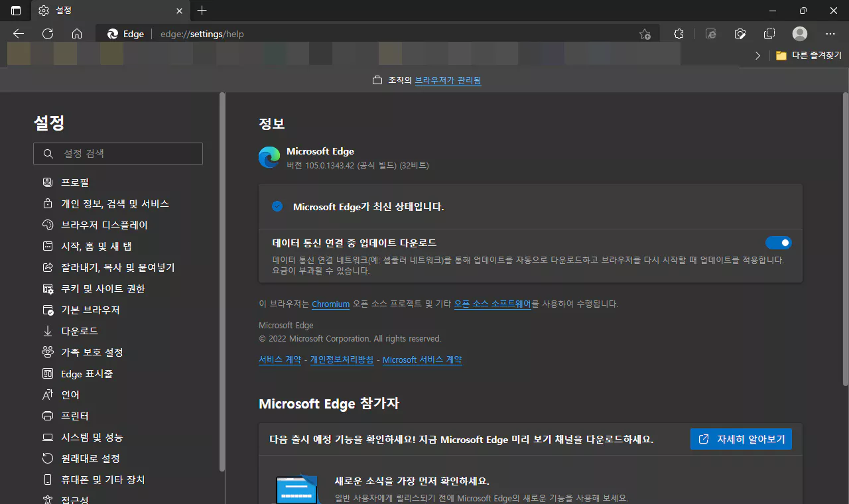The height and width of the screenshot is (504, 849).
Task: Select the 기본 브라우저 icon in sidebar
Action: pyautogui.click(x=48, y=310)
